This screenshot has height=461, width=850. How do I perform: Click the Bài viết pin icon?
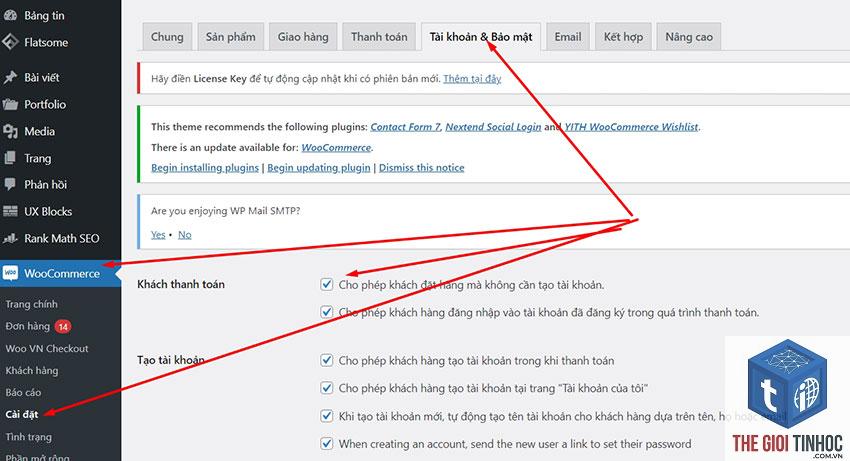(x=10, y=78)
